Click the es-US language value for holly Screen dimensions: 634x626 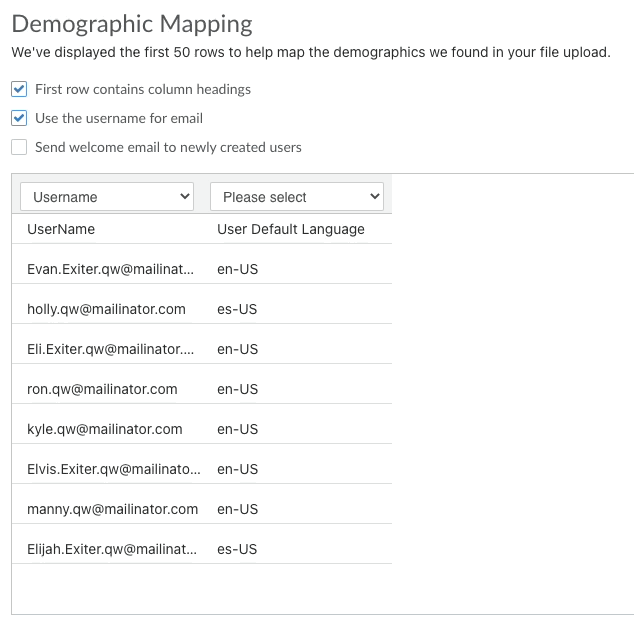point(237,309)
